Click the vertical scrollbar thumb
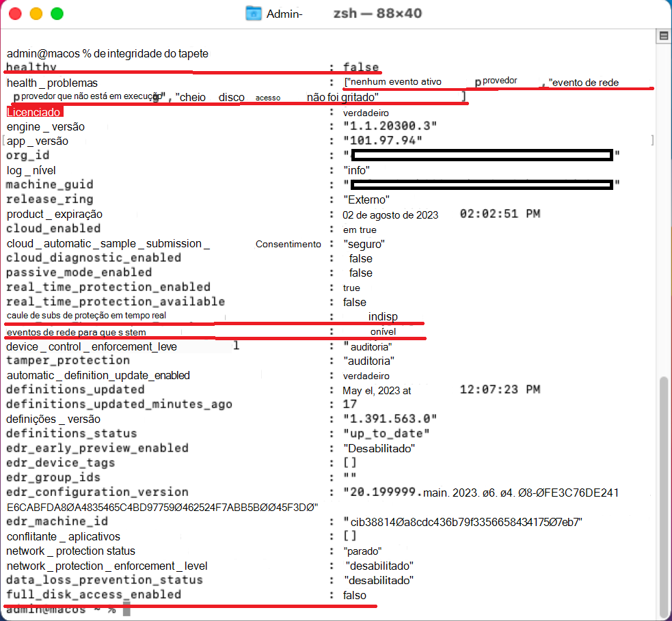Screen dimensions: 672x621 click(x=663, y=497)
